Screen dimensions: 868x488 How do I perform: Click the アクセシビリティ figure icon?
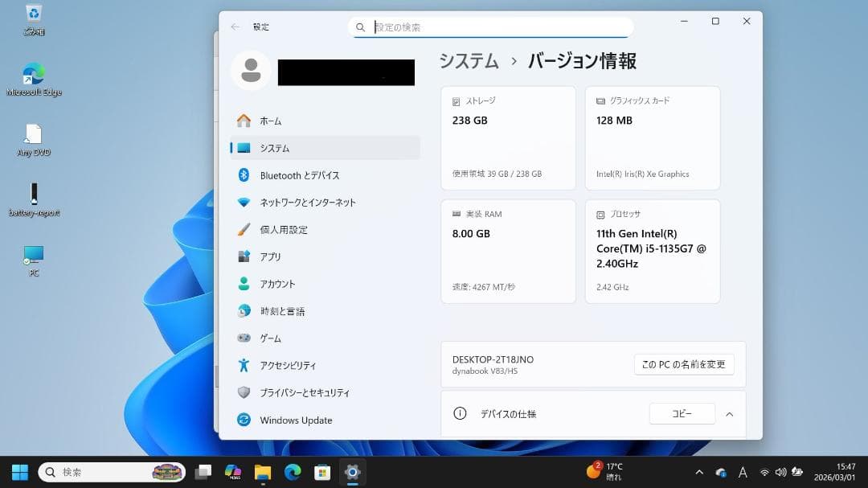click(x=244, y=365)
